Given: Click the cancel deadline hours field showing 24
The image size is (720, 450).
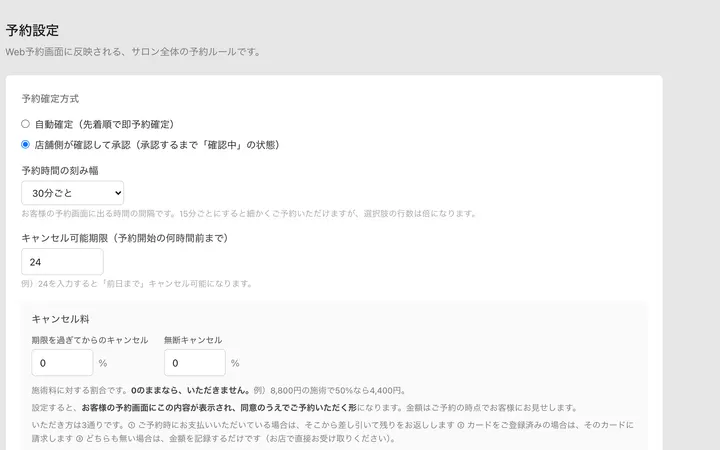Looking at the screenshot, I should coord(62,262).
